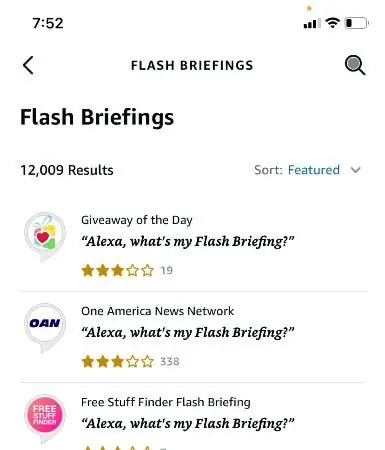Tap the 7:52 clock in status bar
The width and height of the screenshot is (385, 450).
48,23
